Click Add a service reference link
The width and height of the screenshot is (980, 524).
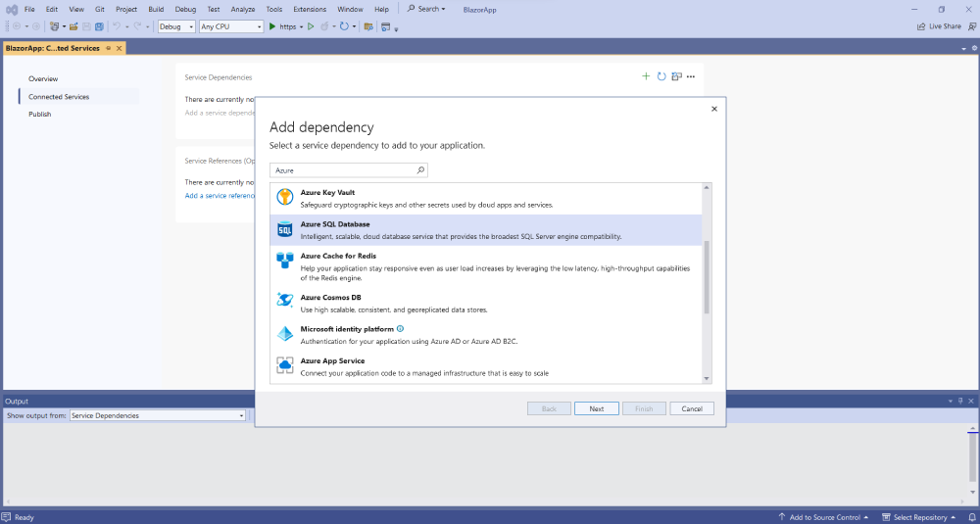[220, 196]
